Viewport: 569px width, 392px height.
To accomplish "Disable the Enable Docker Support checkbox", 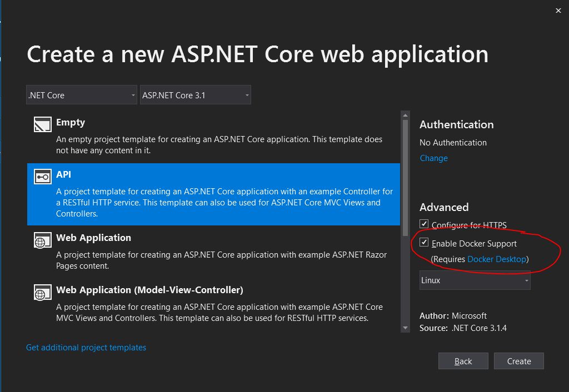I will pos(425,243).
